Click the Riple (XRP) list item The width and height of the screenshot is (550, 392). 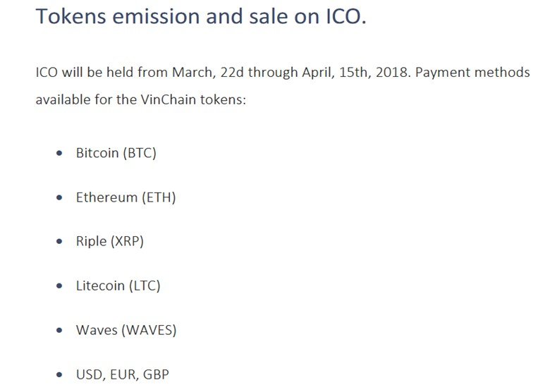109,241
